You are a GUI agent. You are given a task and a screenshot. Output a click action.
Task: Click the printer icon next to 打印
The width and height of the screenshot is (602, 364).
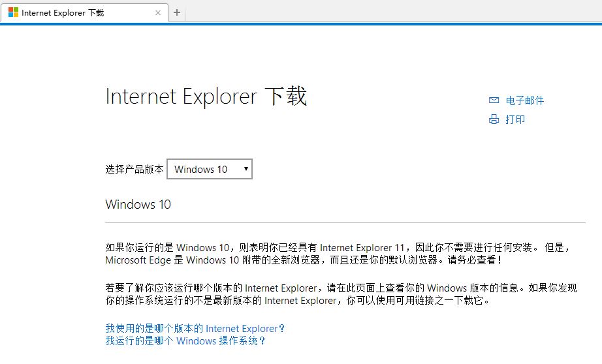click(x=494, y=119)
